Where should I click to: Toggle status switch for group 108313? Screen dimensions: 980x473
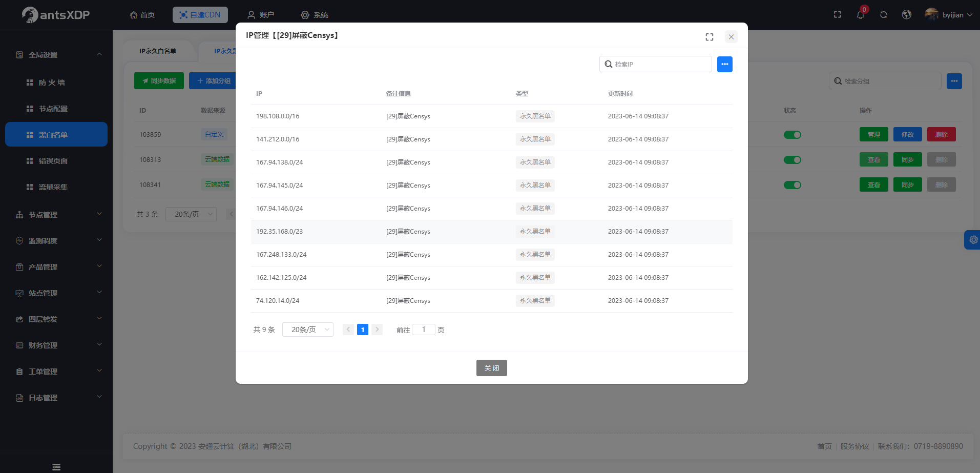pyautogui.click(x=793, y=160)
